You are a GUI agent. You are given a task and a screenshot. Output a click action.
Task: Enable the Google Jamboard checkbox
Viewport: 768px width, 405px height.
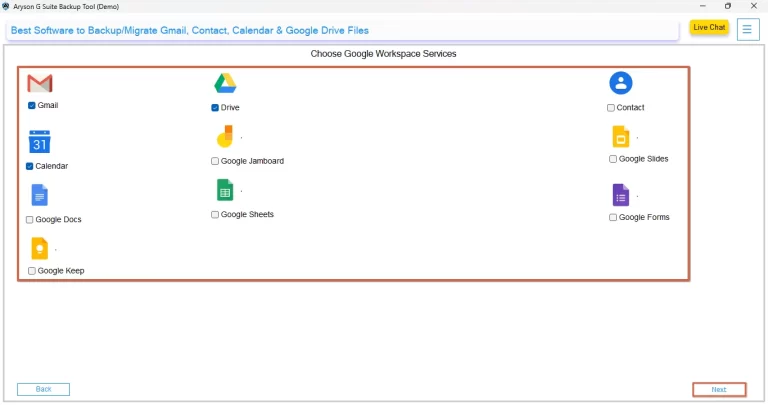coord(215,161)
